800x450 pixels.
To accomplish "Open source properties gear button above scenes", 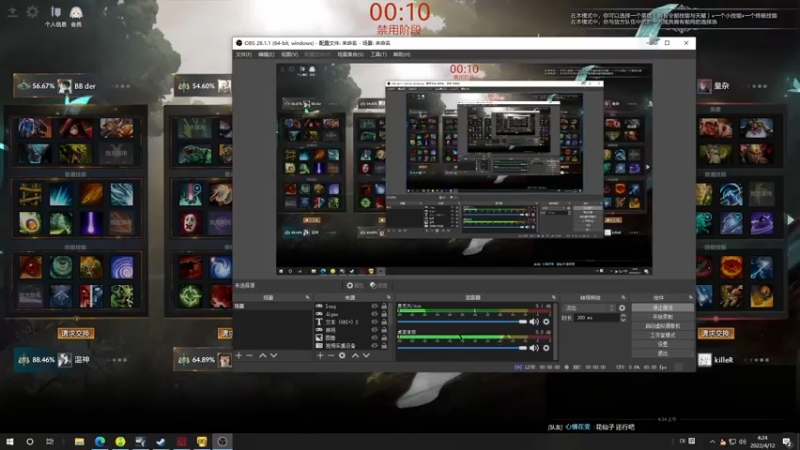I will click(x=355, y=286).
